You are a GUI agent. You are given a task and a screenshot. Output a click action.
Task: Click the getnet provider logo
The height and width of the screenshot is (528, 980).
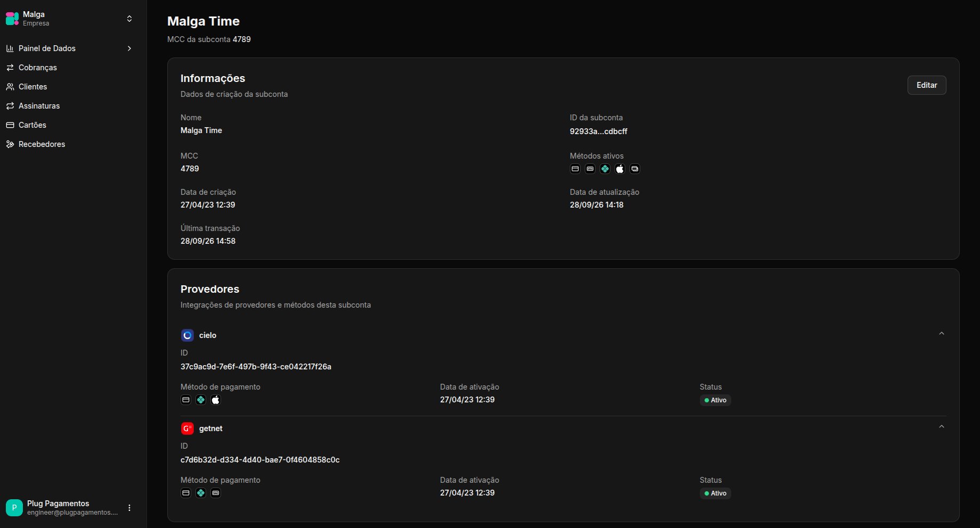[x=187, y=428]
